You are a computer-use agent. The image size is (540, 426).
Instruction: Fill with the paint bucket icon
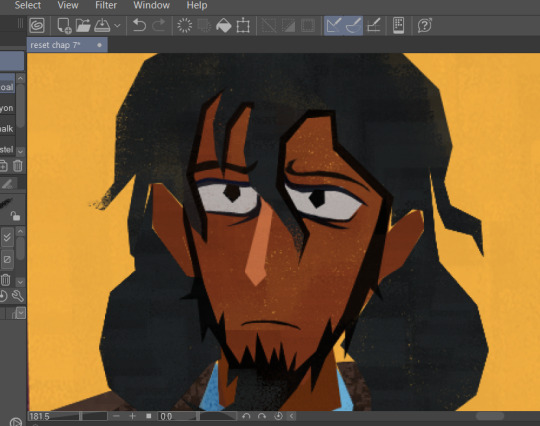click(x=224, y=25)
